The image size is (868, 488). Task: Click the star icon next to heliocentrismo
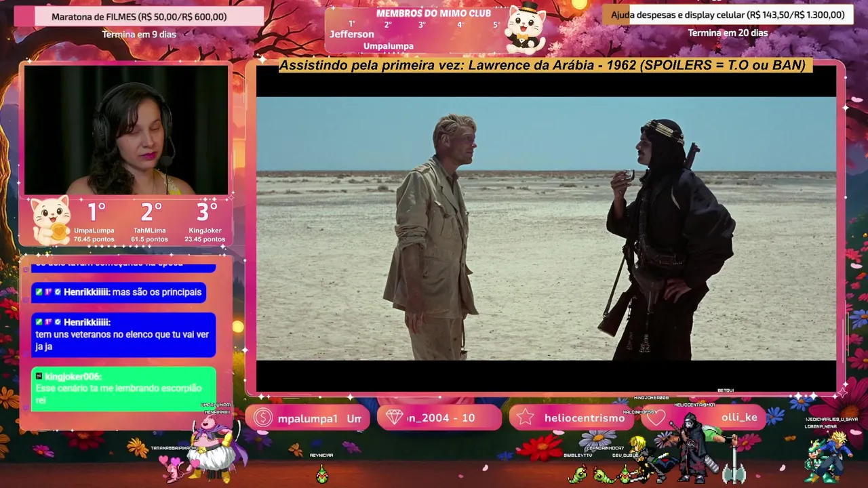click(526, 418)
